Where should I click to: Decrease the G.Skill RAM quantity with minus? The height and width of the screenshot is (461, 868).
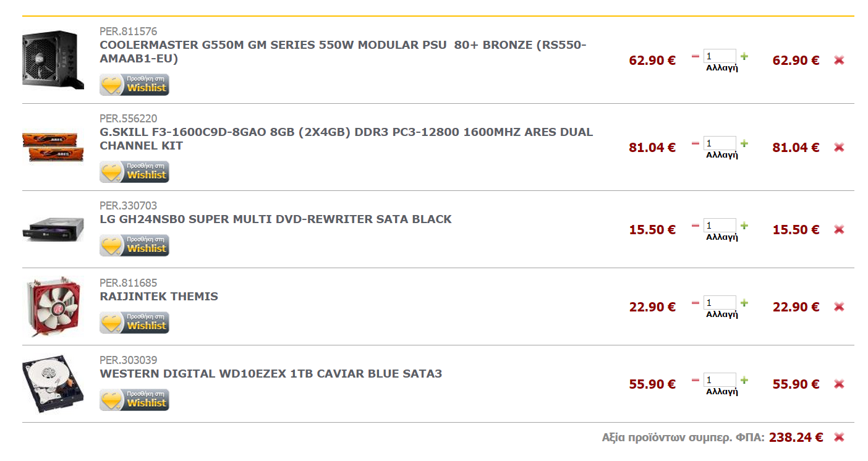[696, 143]
